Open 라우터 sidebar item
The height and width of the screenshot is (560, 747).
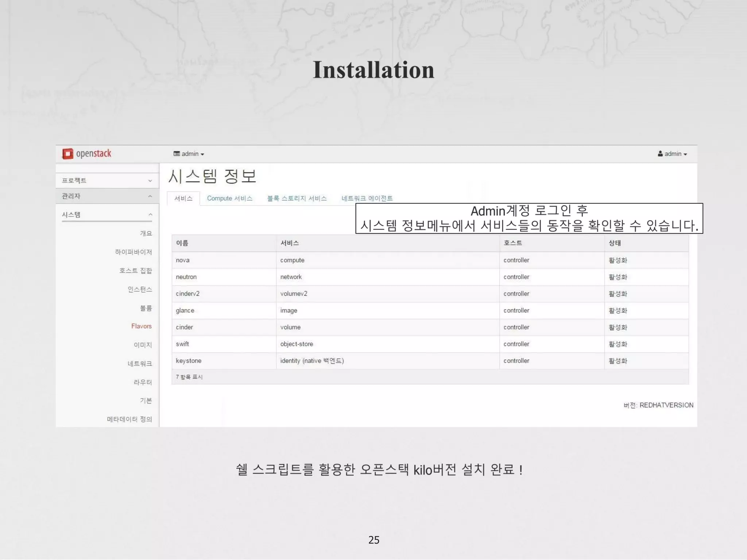(x=142, y=382)
